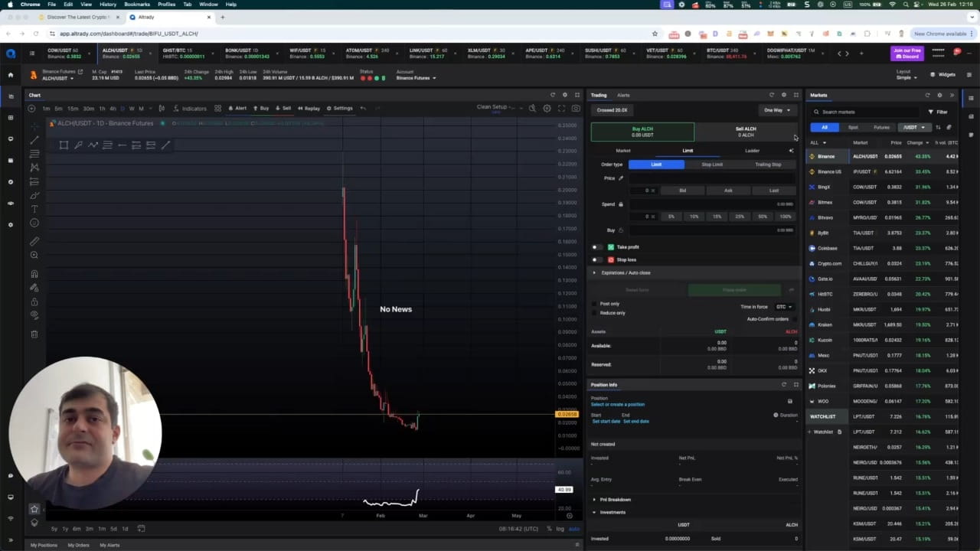This screenshot has height=551, width=980.
Task: Open Trading panel settings gear
Action: point(783,95)
